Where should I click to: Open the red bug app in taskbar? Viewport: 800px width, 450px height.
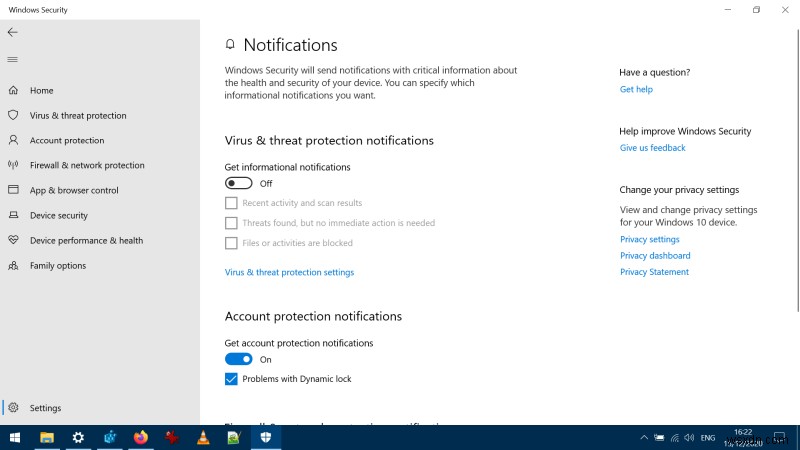tap(172, 438)
